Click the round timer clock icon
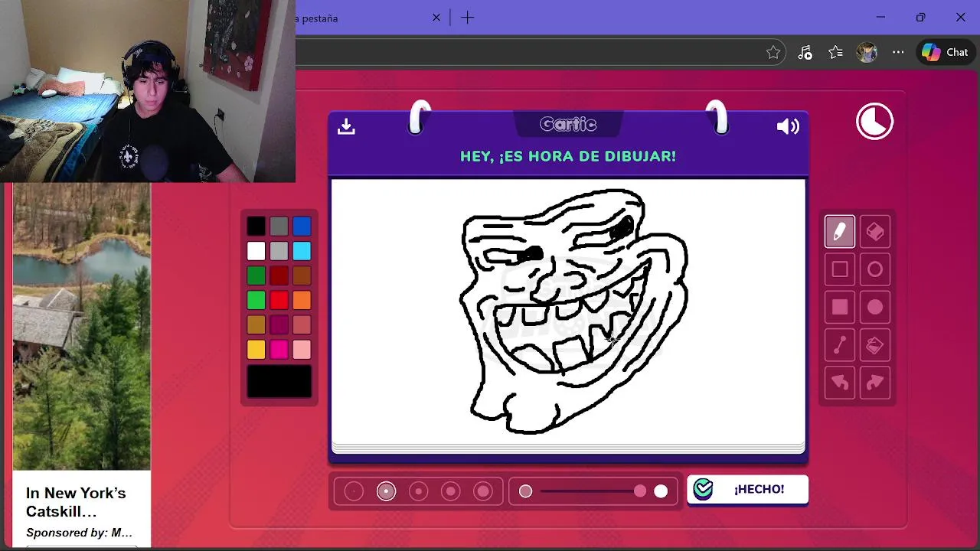The height and width of the screenshot is (551, 980). (874, 121)
